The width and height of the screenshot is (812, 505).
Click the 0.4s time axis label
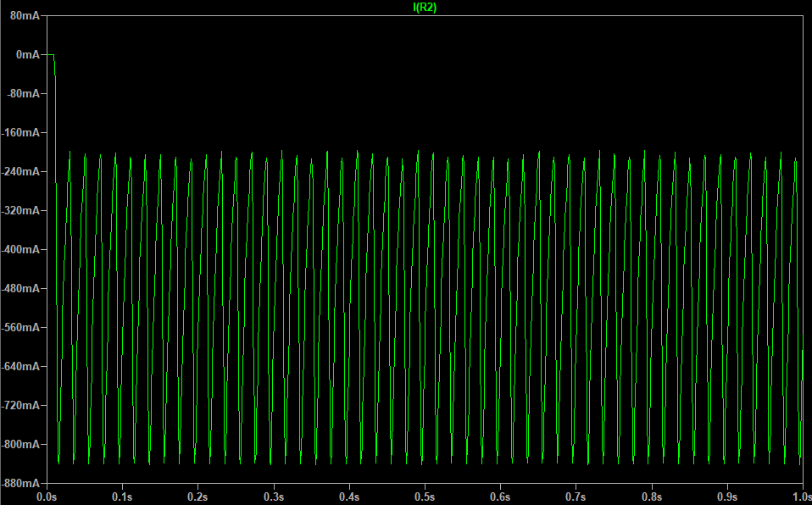(349, 497)
